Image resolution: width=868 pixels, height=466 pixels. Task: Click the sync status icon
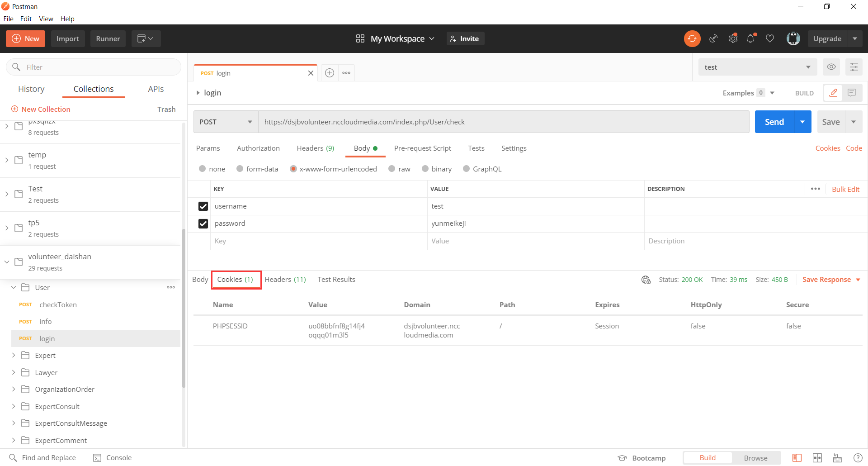click(692, 39)
